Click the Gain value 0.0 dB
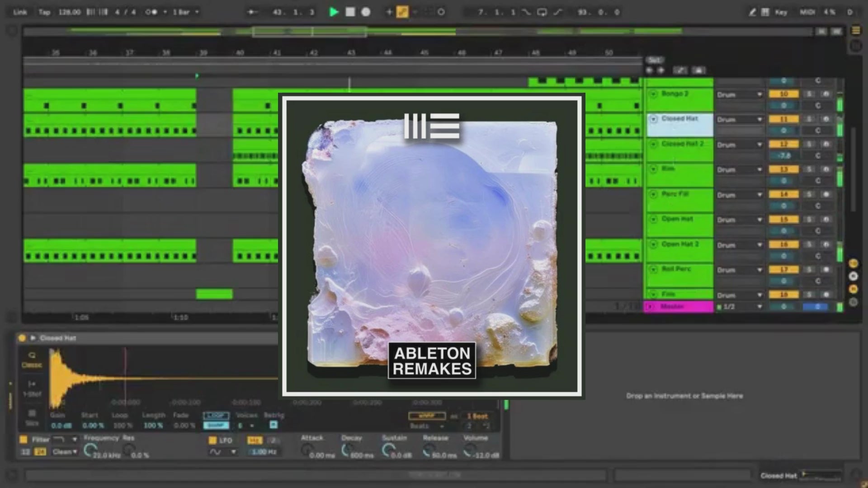Viewport: 868px width, 488px height. pyautogui.click(x=61, y=426)
